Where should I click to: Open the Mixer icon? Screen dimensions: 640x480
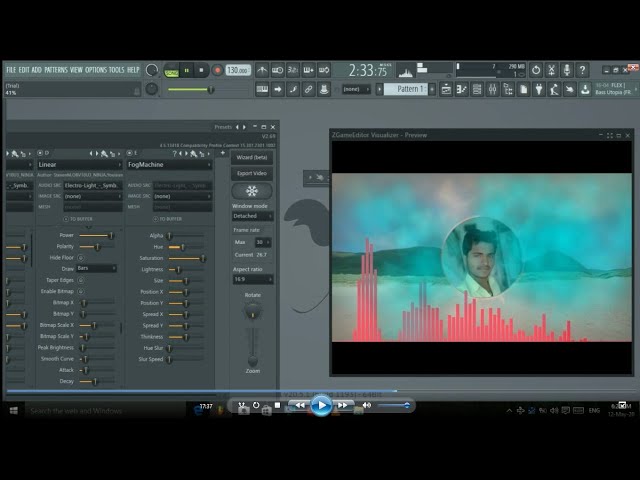click(493, 89)
